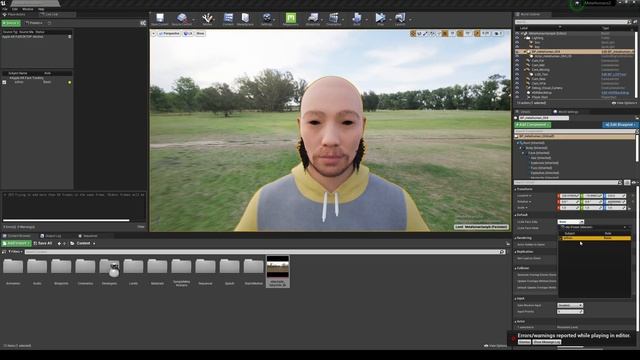Open the viewport options dropdown arrow
Screen dimensions: 640x360
(x=154, y=33)
